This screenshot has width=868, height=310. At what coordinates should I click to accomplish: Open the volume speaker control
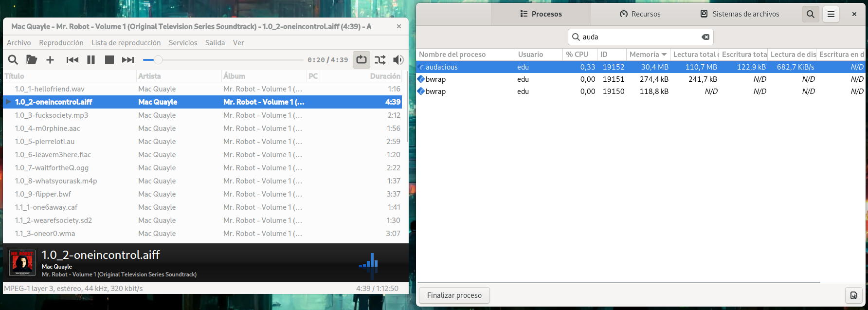398,60
